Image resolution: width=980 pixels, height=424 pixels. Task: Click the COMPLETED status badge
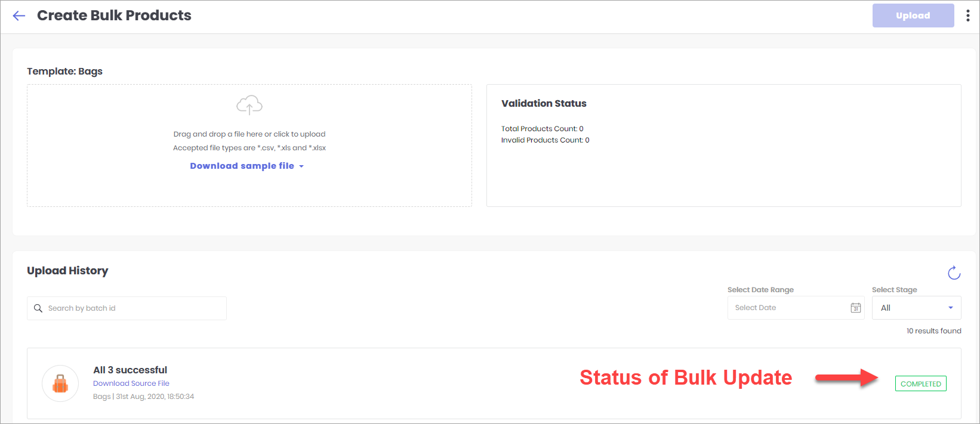click(x=921, y=383)
